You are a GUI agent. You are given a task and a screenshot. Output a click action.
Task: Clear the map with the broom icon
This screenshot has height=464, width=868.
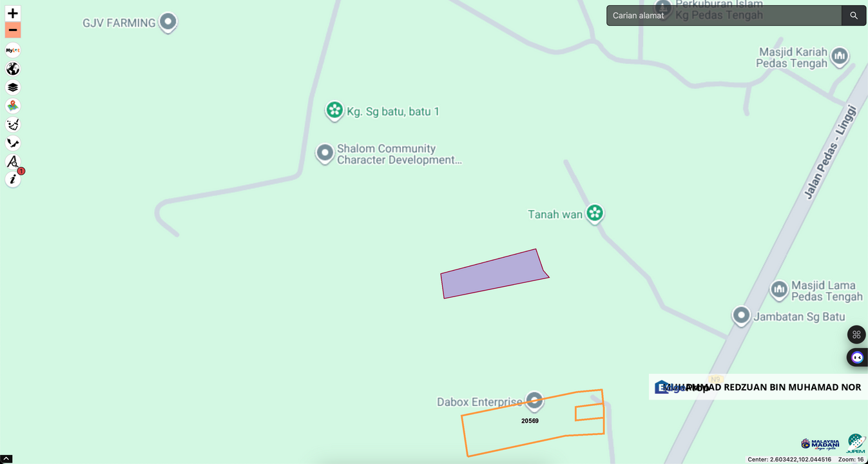tap(13, 124)
